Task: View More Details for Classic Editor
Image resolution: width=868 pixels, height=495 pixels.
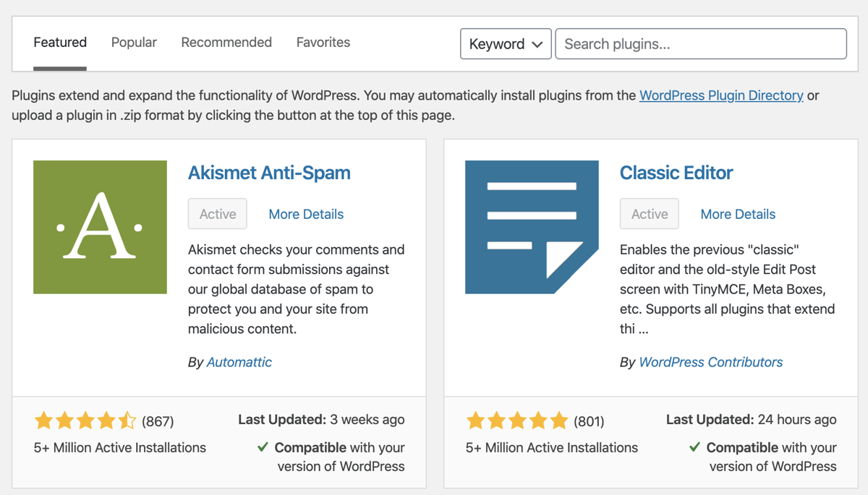Action: [x=738, y=214]
